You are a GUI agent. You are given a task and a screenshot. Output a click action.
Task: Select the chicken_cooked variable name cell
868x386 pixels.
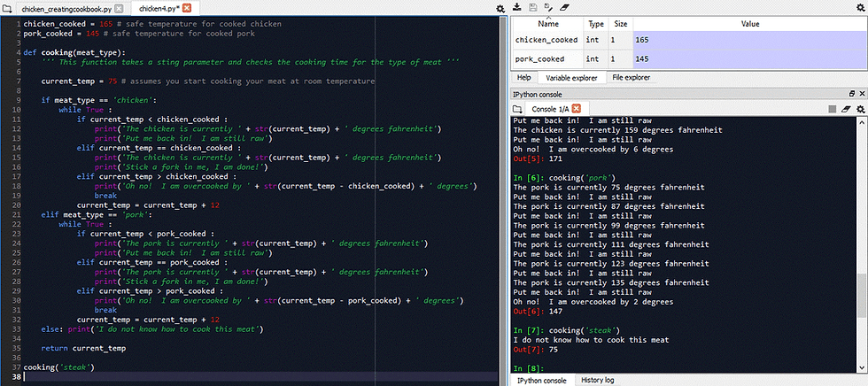click(x=547, y=40)
